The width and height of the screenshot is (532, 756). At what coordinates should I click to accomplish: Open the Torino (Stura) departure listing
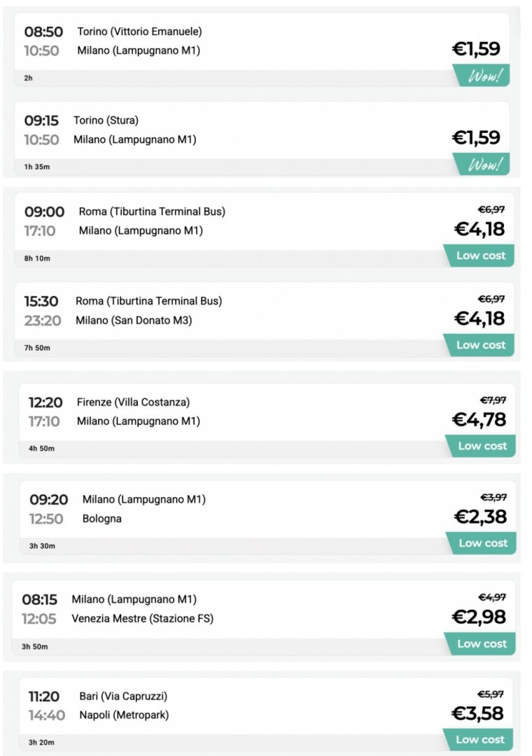(106, 120)
